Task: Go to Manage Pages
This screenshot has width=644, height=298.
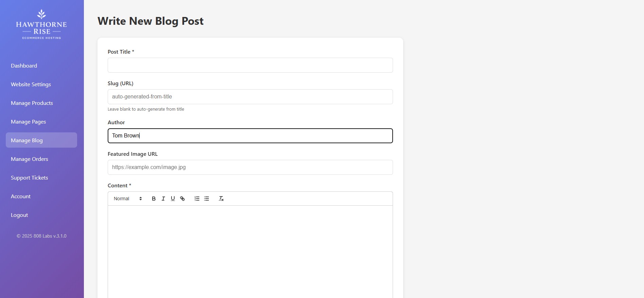Action: pos(28,122)
